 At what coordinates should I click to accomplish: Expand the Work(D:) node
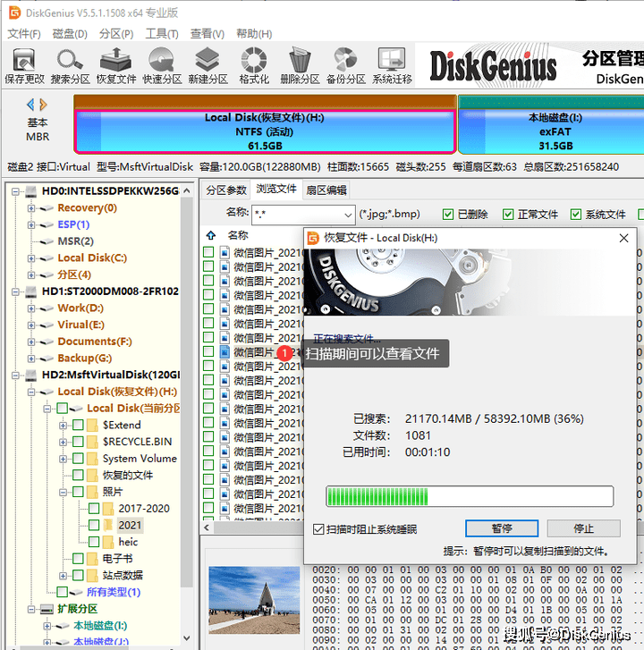click(31, 308)
